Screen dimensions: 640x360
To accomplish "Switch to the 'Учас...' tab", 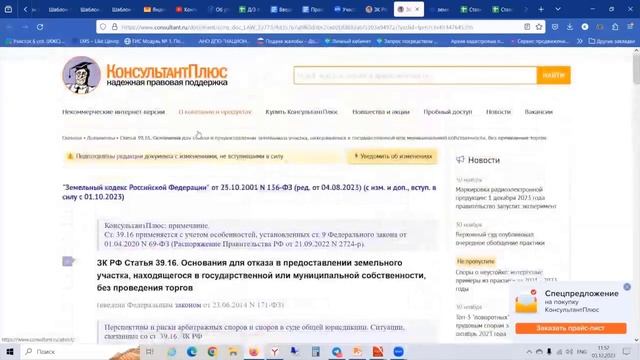I will [344, 9].
